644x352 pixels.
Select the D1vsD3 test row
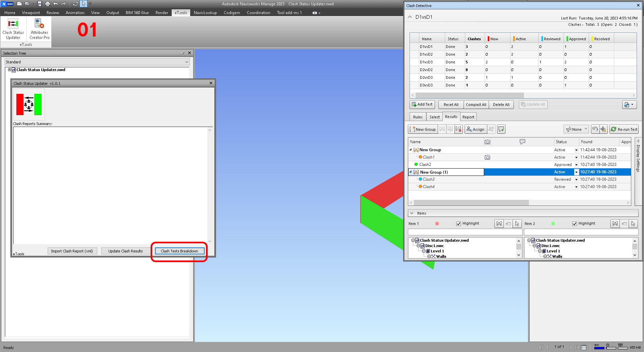point(523,62)
